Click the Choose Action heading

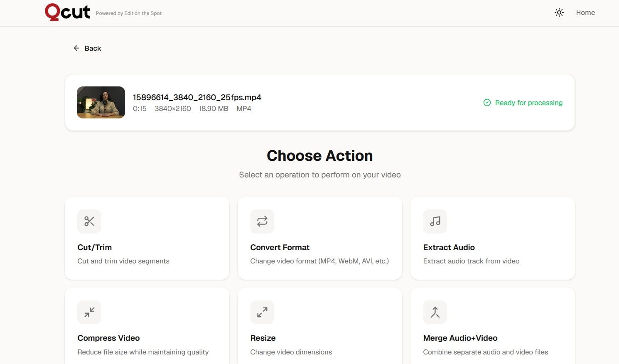(x=320, y=155)
